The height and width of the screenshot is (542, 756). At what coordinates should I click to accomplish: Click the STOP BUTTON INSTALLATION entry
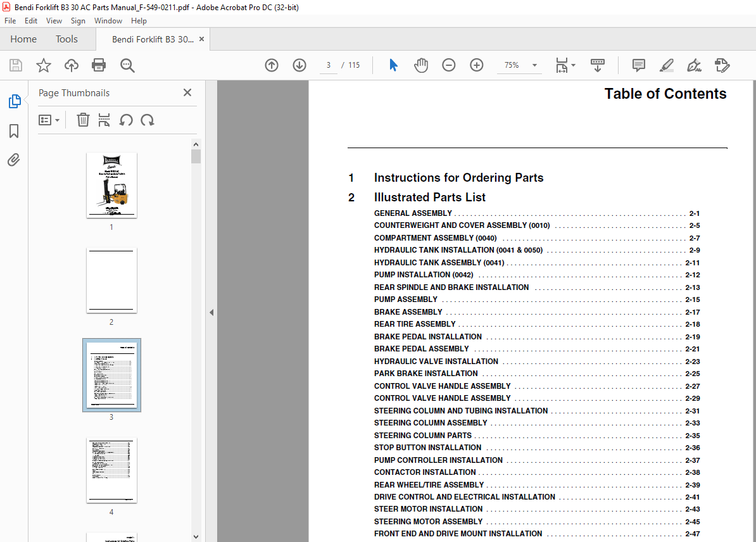[537, 448]
